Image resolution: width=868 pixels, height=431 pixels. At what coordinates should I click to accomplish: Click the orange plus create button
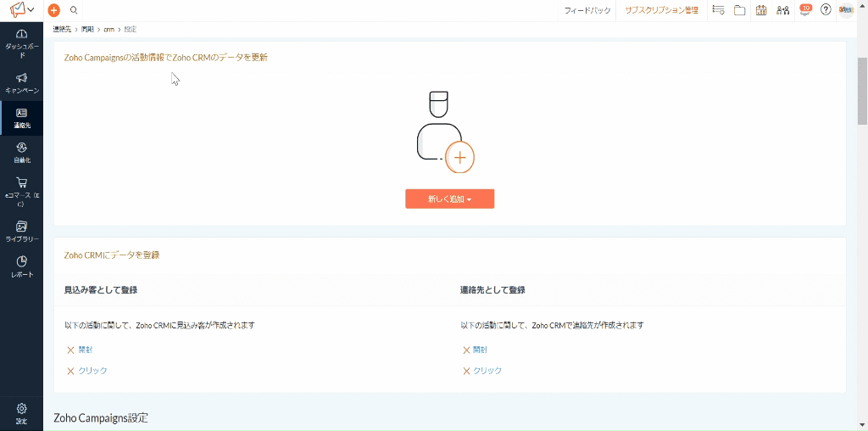(x=53, y=10)
